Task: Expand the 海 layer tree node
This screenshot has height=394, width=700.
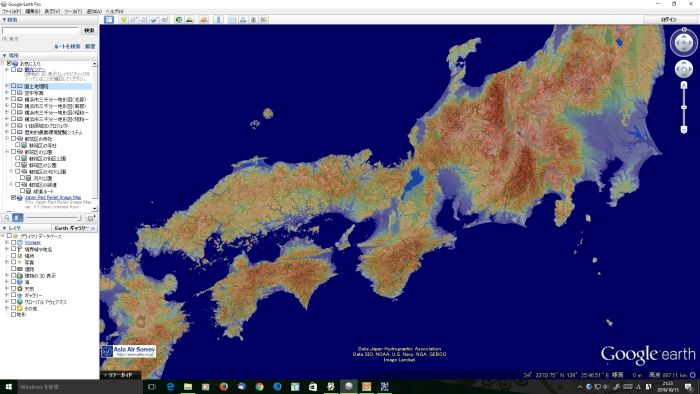Action: [7, 282]
